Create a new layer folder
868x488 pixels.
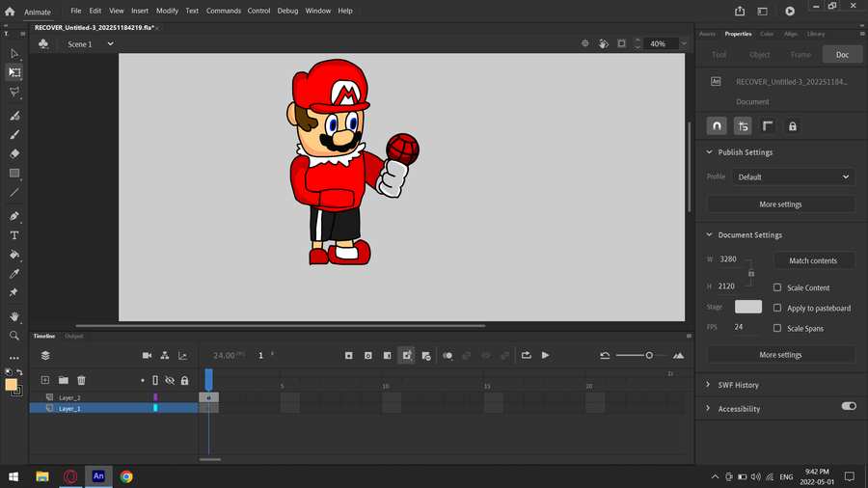(x=64, y=380)
